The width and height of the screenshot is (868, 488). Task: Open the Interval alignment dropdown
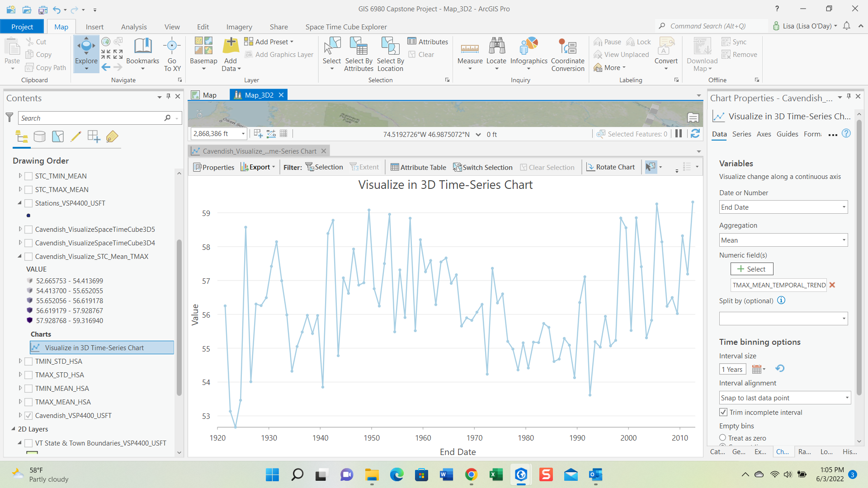tap(785, 398)
